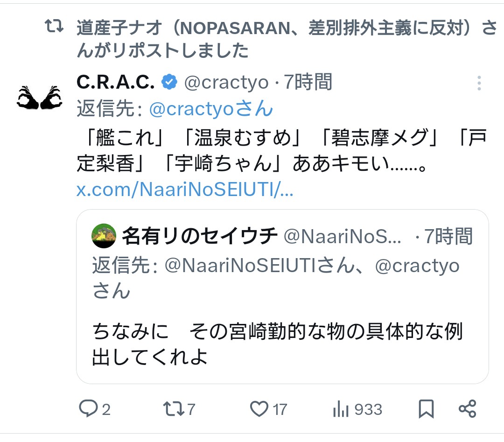Viewport: 504px width, 442px height.
Task: Bookmark this post
Action: (426, 409)
